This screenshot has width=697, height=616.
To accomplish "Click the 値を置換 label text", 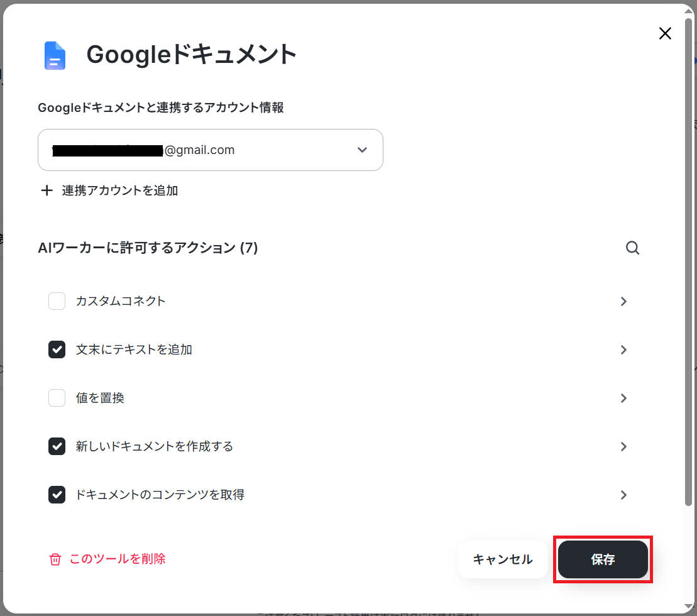I will point(100,399).
